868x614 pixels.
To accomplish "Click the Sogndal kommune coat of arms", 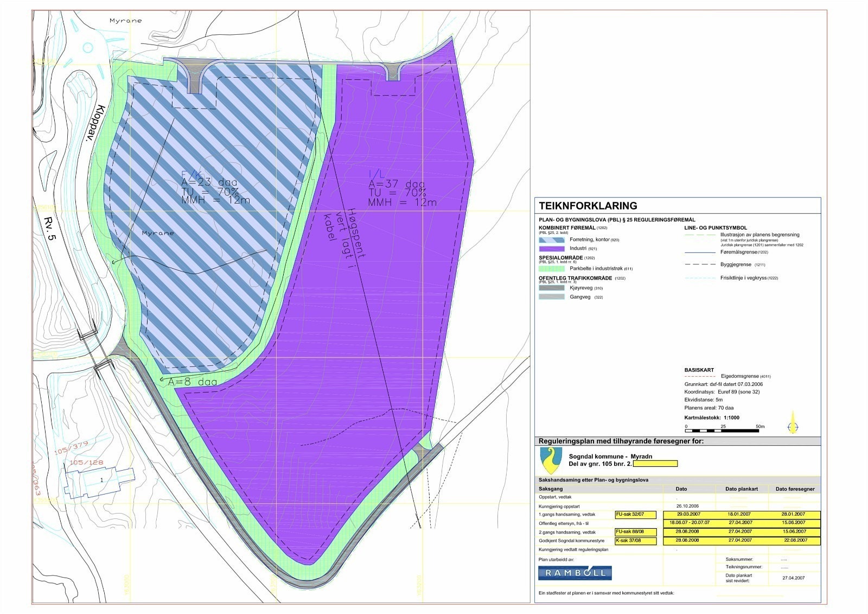I will click(x=551, y=460).
